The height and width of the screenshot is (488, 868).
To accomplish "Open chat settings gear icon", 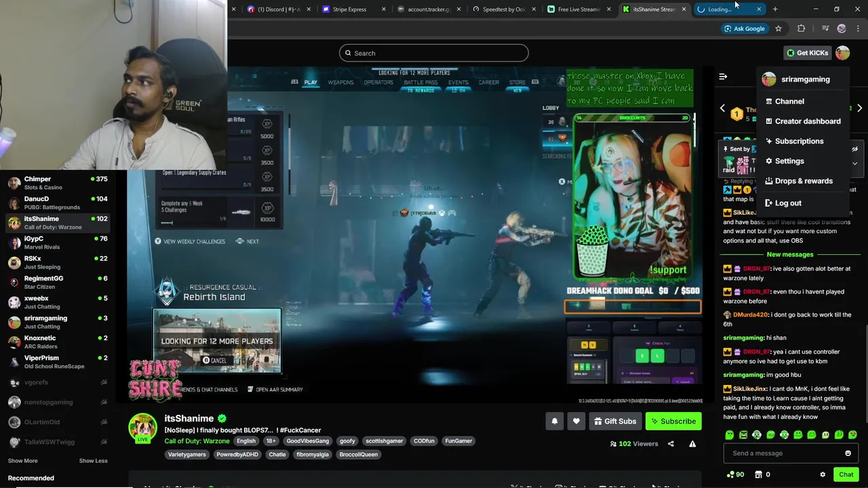I will (x=823, y=474).
